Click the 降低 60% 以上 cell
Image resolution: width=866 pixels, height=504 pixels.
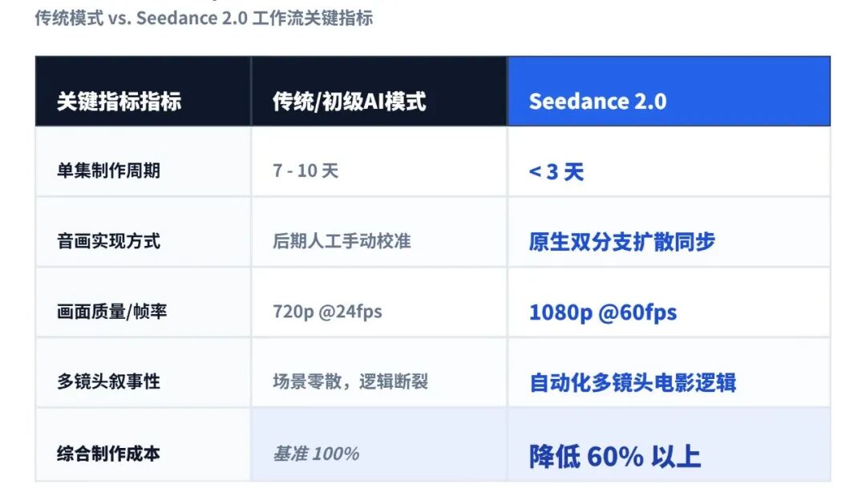click(x=614, y=456)
